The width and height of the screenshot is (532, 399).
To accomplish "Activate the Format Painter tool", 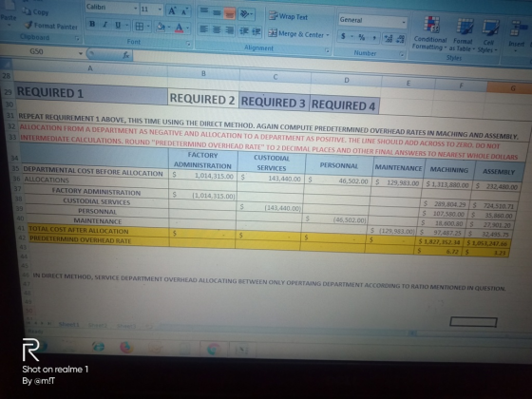I will coord(51,26).
